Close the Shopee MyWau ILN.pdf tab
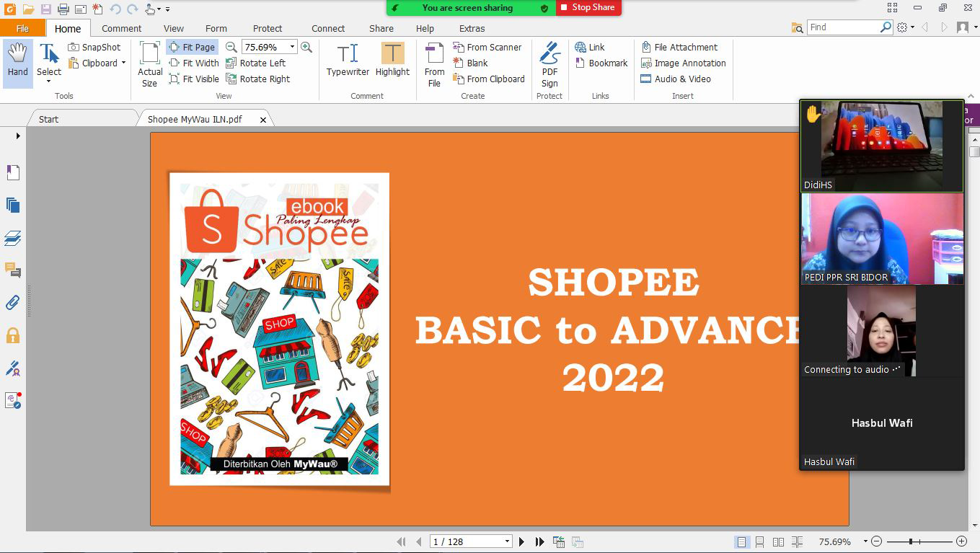Viewport: 980px width, 553px height. pyautogui.click(x=263, y=120)
